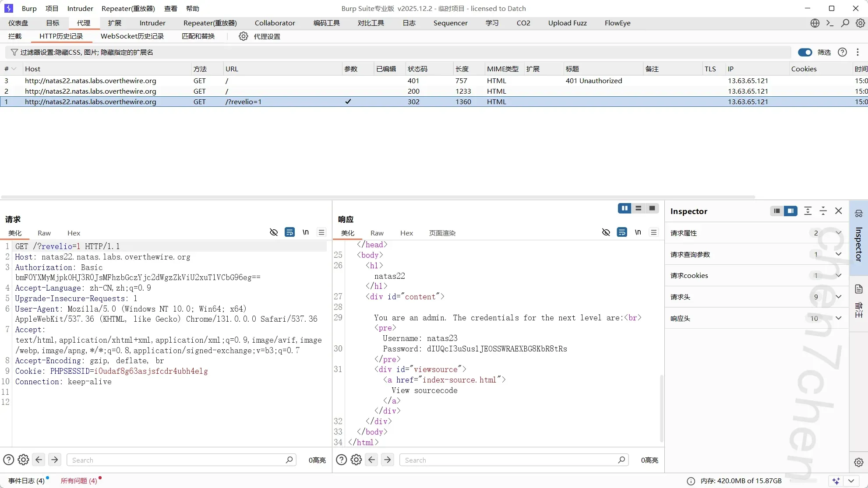
Task: Click the help icon below the response panel
Action: [342, 460]
